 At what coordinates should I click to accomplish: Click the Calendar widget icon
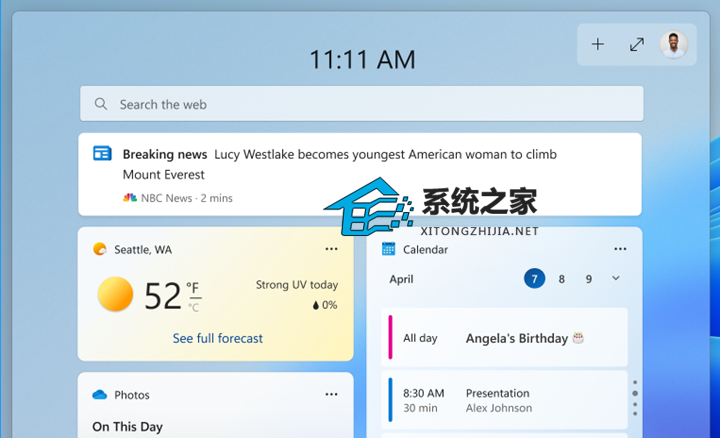coord(388,249)
